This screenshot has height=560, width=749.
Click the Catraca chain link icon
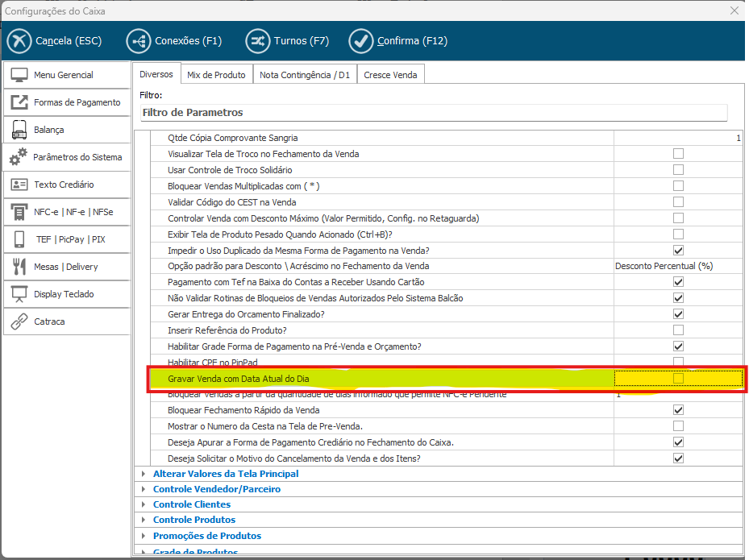click(x=20, y=321)
